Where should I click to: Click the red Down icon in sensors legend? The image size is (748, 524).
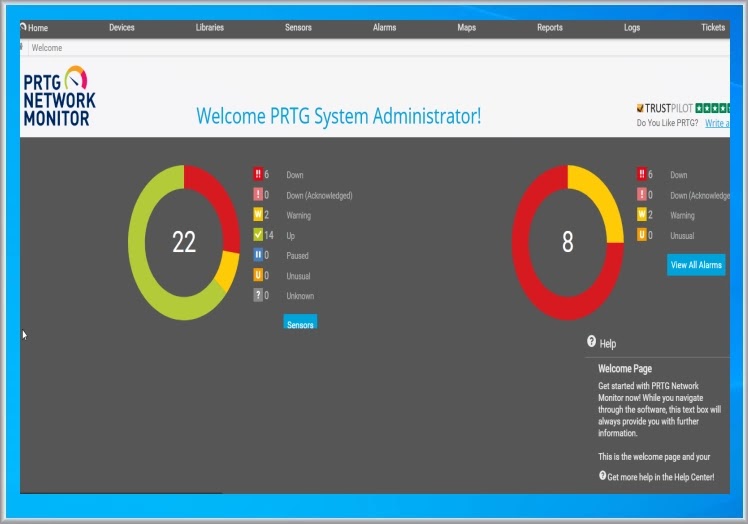[258, 174]
